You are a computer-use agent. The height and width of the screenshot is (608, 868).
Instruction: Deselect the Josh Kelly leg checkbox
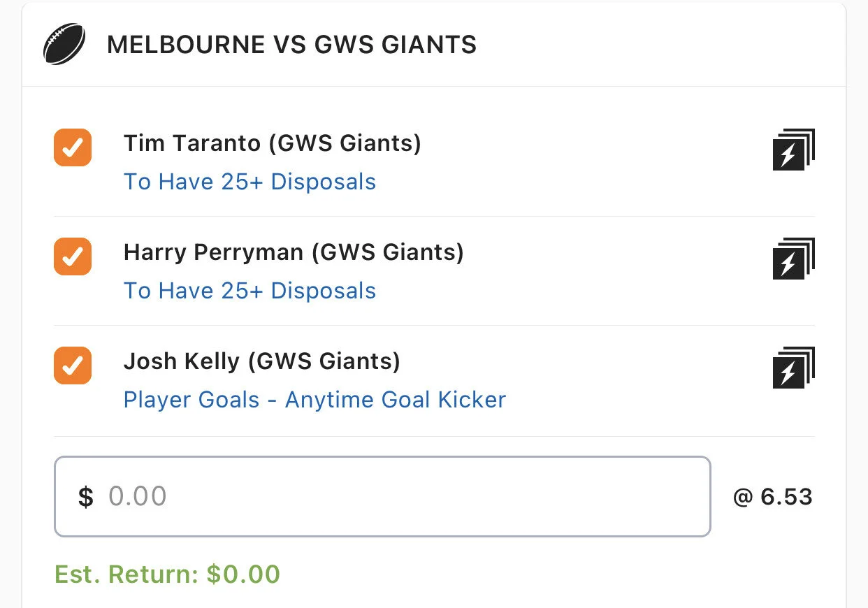click(73, 365)
